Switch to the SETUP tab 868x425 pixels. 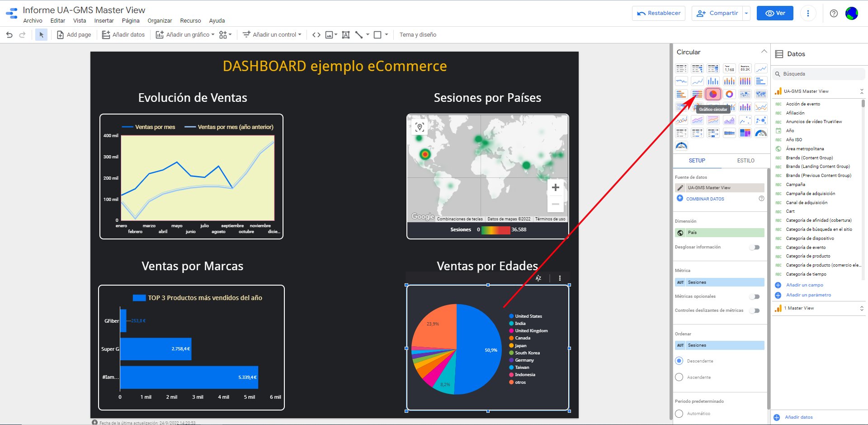click(x=697, y=161)
